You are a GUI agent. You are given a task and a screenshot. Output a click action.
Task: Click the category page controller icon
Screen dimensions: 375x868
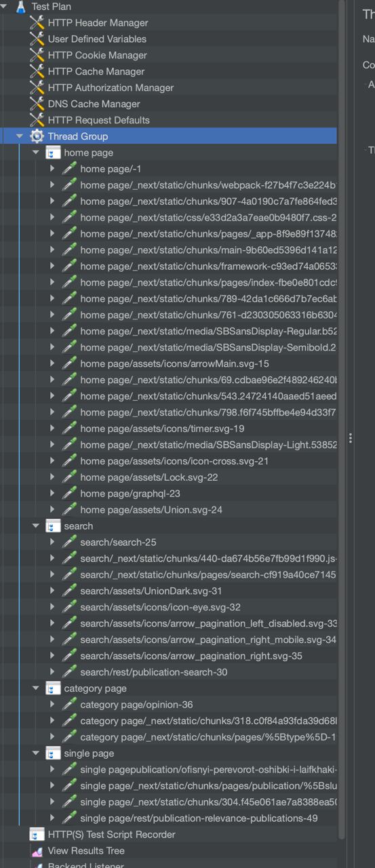(x=53, y=688)
